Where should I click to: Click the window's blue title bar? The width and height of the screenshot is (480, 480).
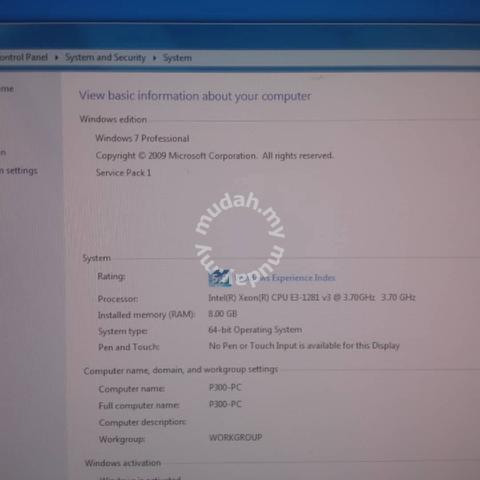coord(240,36)
